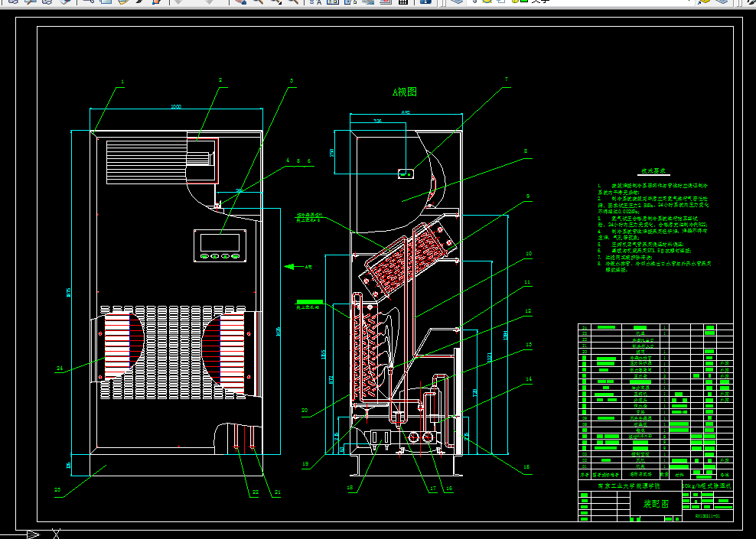Click drawing number RX100211-01
Screen dimensions: 756x539
(x=707, y=516)
